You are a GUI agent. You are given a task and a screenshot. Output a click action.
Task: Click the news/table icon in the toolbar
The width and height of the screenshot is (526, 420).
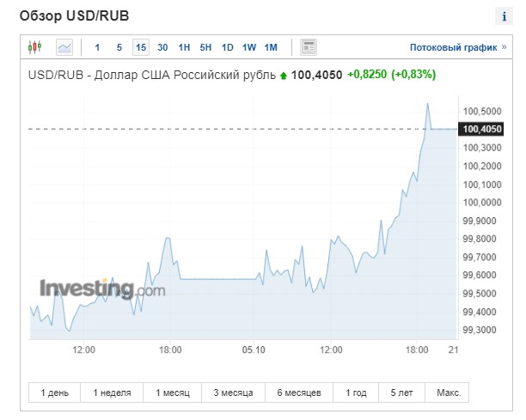(x=309, y=47)
